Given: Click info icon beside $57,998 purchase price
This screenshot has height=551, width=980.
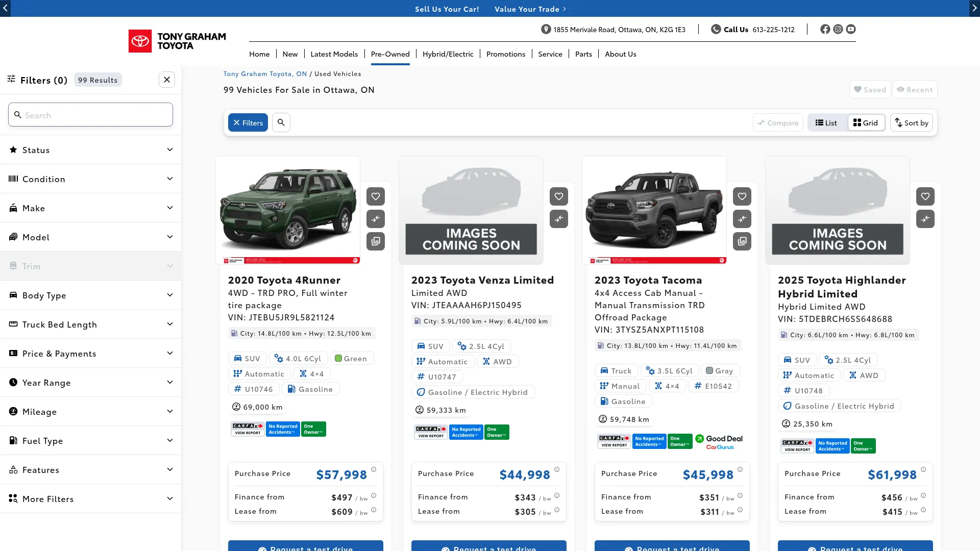Looking at the screenshot, I should (x=374, y=469).
